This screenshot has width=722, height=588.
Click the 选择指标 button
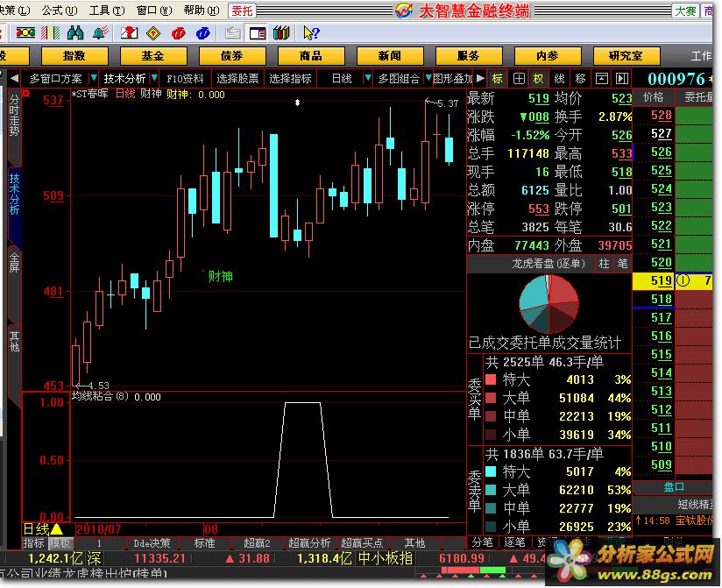(x=290, y=79)
